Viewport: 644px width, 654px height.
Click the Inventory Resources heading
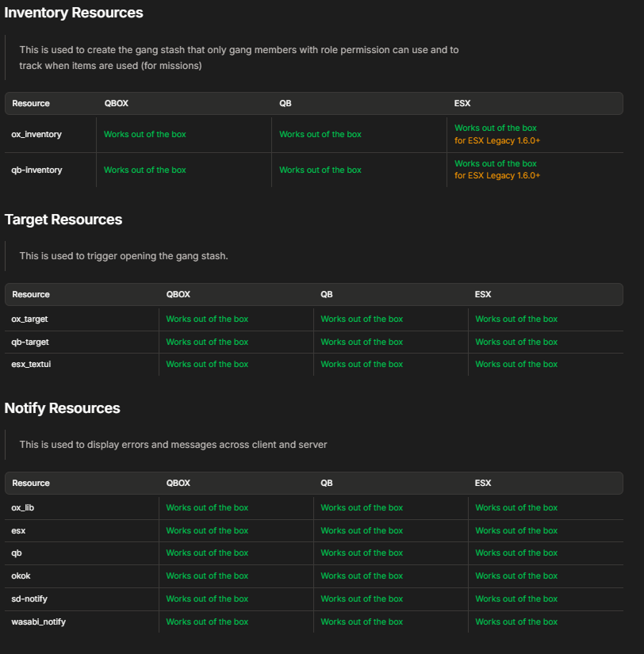coord(74,13)
